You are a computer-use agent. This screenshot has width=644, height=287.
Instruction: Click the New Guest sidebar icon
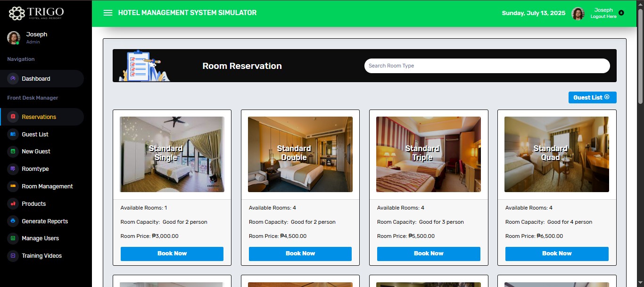[x=13, y=152]
